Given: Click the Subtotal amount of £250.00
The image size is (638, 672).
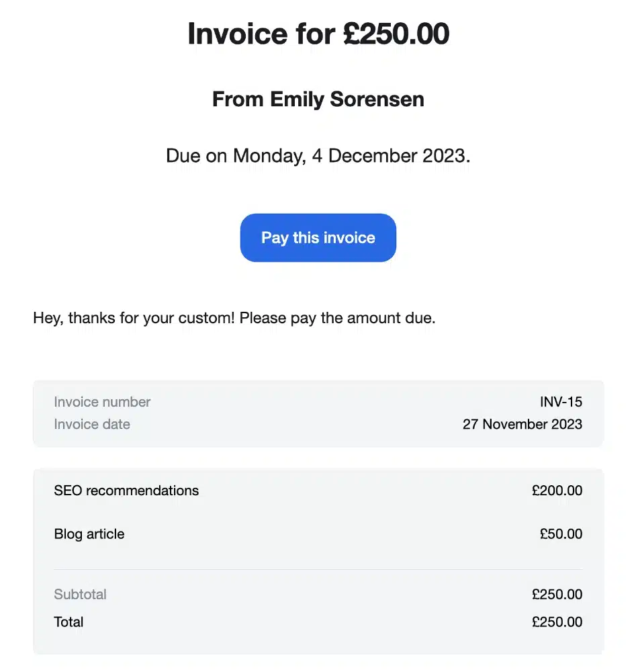Looking at the screenshot, I should pyautogui.click(x=556, y=594).
